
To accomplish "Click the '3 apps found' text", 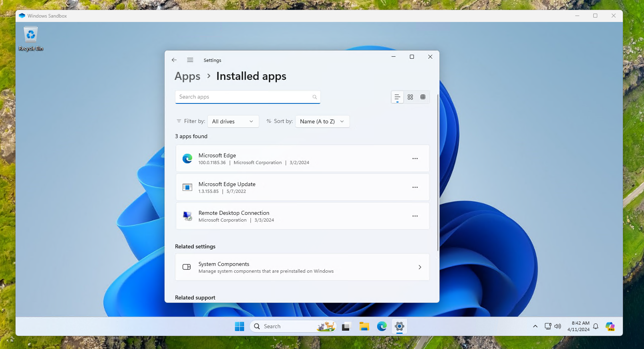I will tap(191, 136).
